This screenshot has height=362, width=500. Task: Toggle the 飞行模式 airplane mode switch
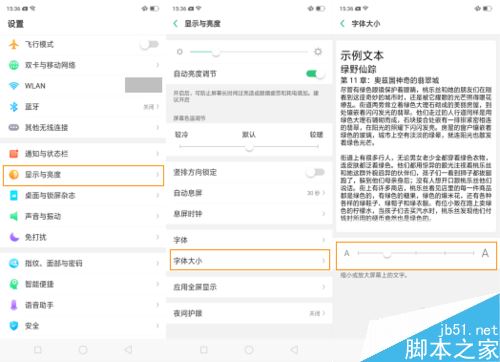coord(149,44)
